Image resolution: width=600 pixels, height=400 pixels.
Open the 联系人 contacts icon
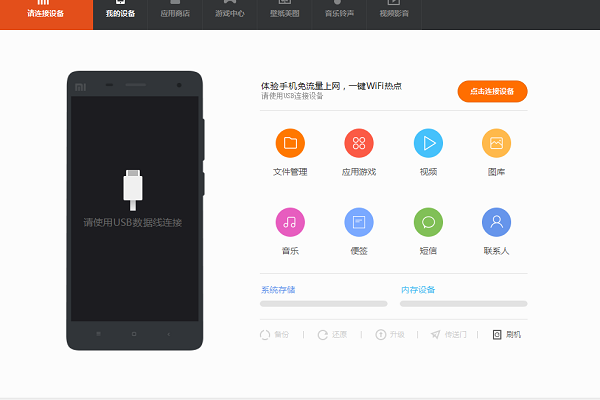click(x=497, y=222)
